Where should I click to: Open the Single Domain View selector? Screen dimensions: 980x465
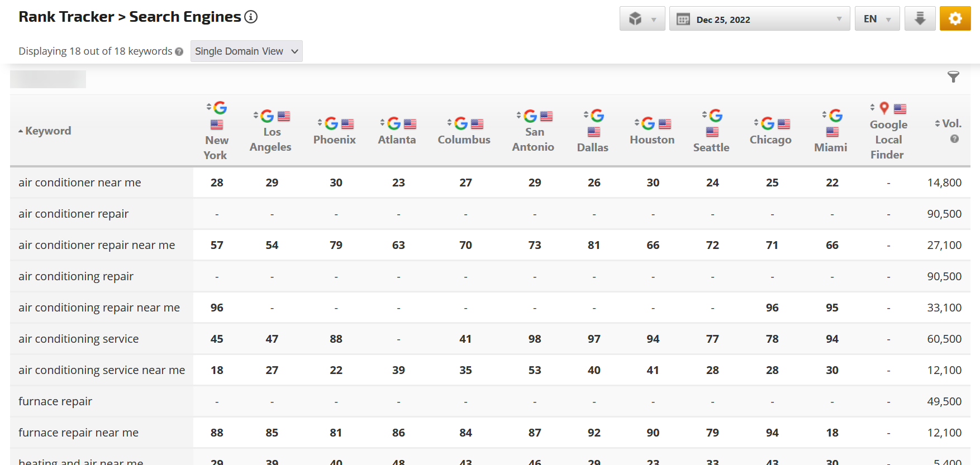[x=246, y=51]
